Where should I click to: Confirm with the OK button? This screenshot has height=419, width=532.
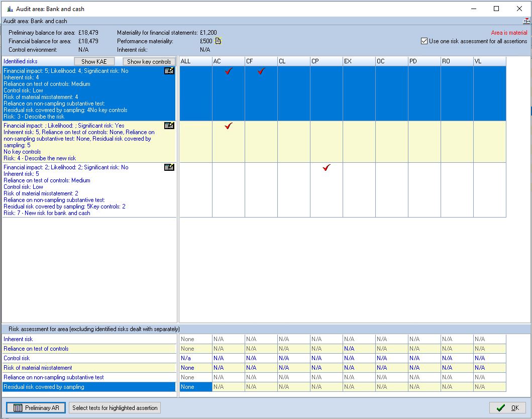[x=507, y=408]
